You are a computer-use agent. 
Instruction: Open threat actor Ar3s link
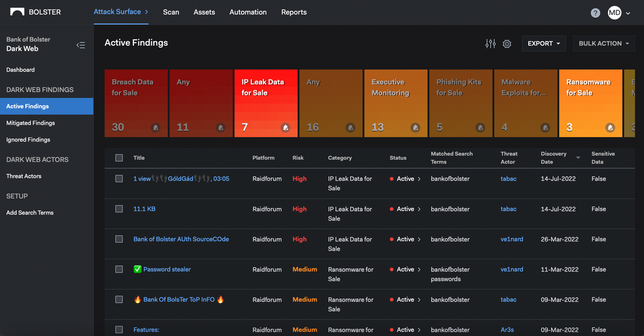pos(507,330)
